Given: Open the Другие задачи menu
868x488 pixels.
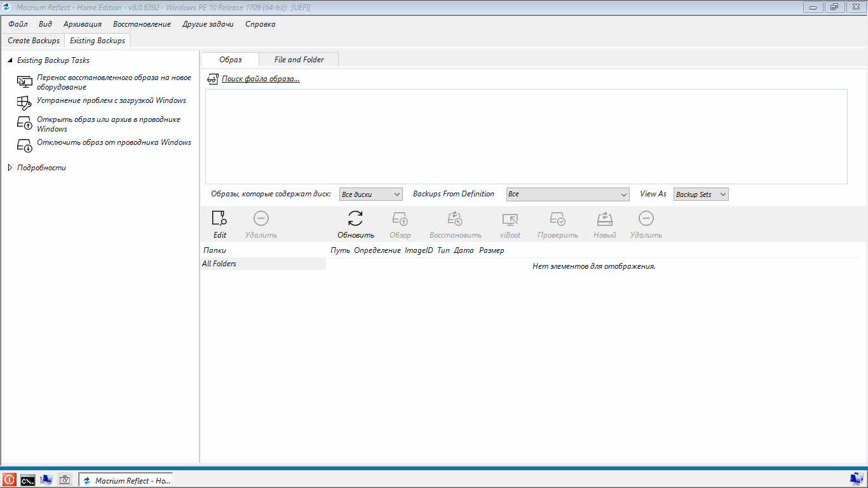Looking at the screenshot, I should coord(208,24).
